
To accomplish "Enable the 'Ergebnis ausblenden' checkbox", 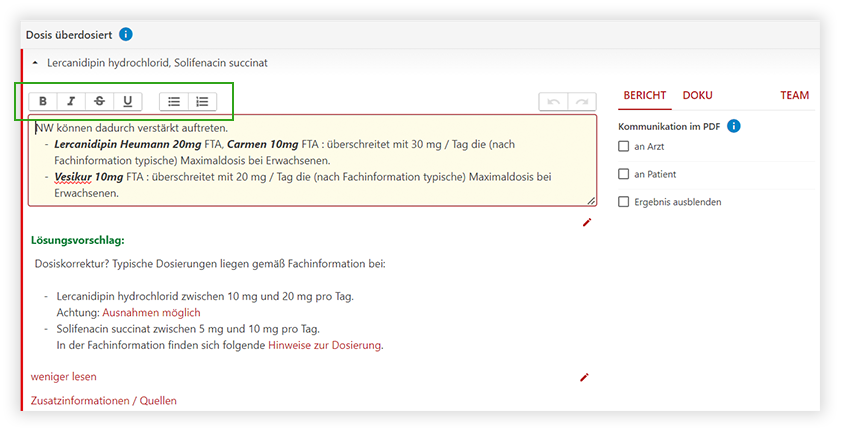I will (x=624, y=202).
